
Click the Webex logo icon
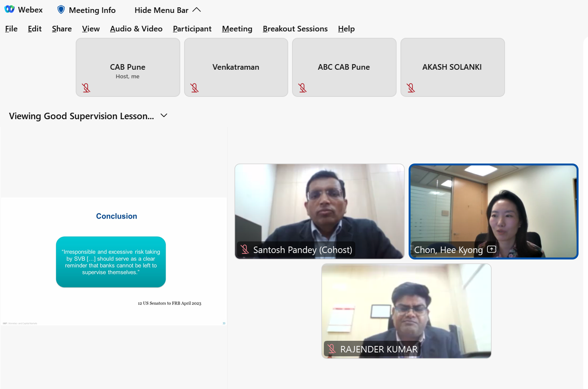pos(9,9)
